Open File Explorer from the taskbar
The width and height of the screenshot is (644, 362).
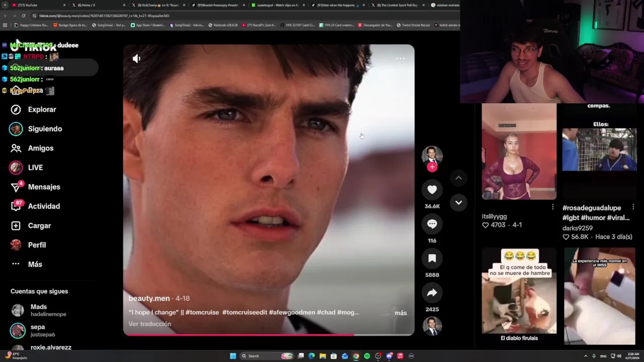(x=323, y=356)
